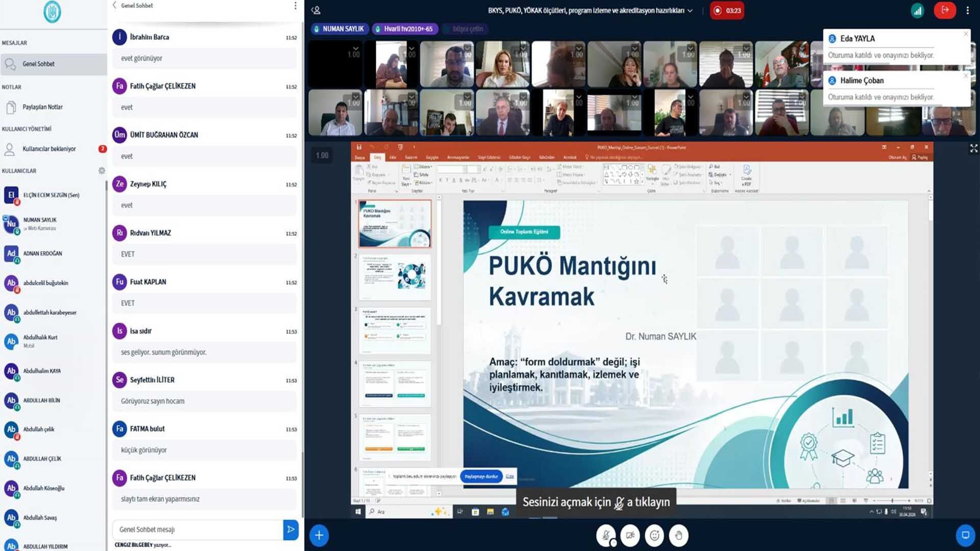Open the Acrobat ribbon tab

[x=570, y=158]
